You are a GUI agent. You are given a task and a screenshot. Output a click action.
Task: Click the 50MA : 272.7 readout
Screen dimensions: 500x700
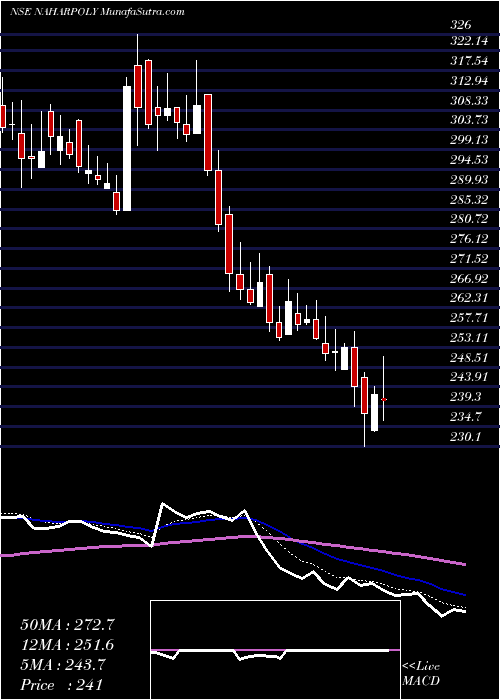coord(67,625)
